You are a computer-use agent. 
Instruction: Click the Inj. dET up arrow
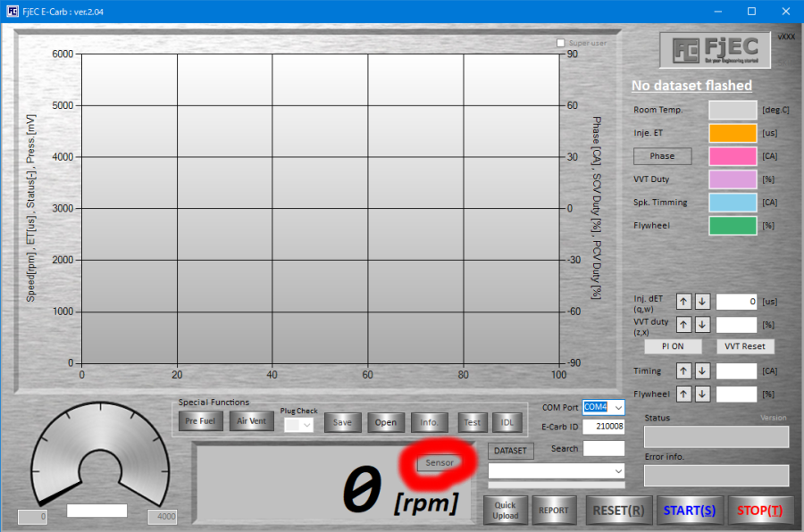point(683,302)
